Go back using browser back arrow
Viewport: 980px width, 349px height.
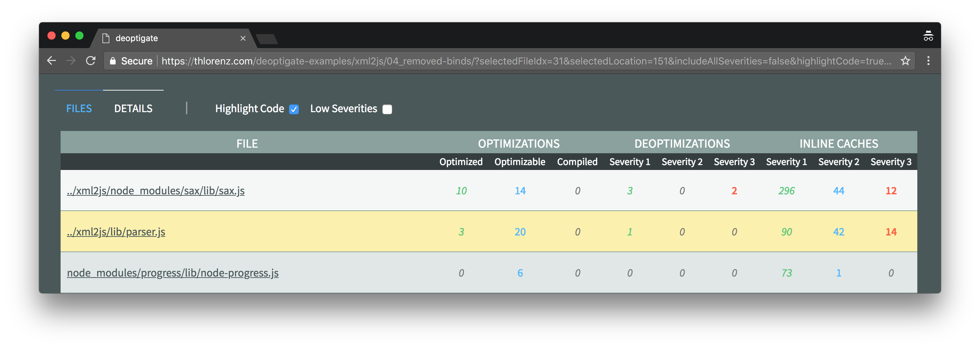pos(51,61)
